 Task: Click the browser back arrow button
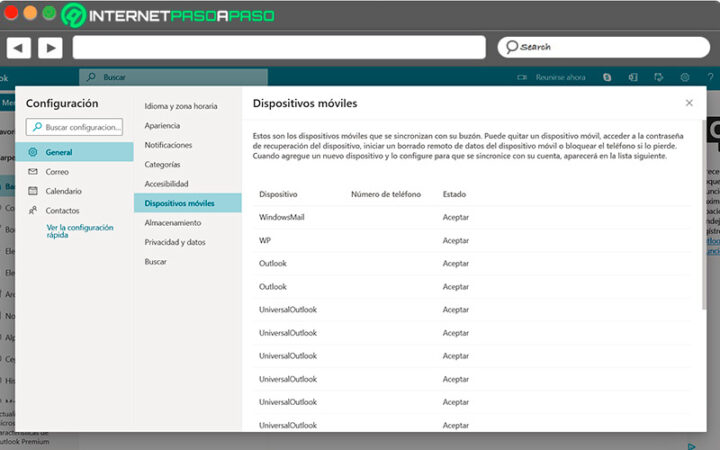click(19, 47)
